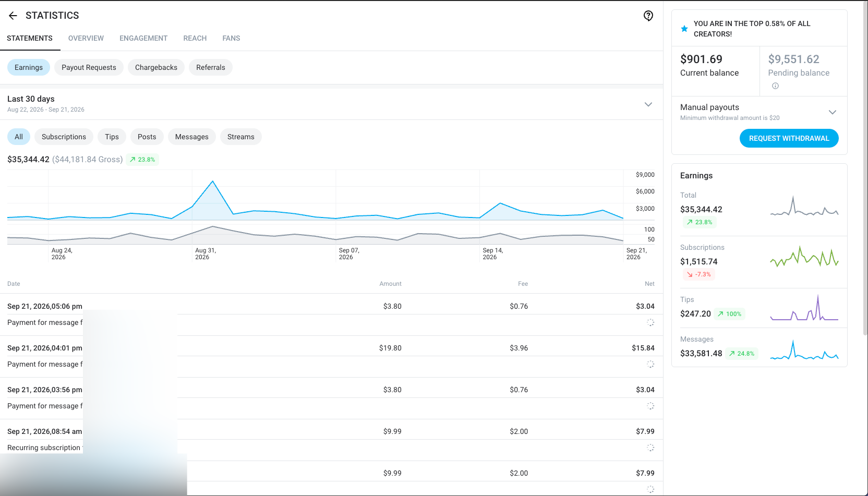Select the STATEMENTS tab
868x496 pixels.
pyautogui.click(x=30, y=38)
